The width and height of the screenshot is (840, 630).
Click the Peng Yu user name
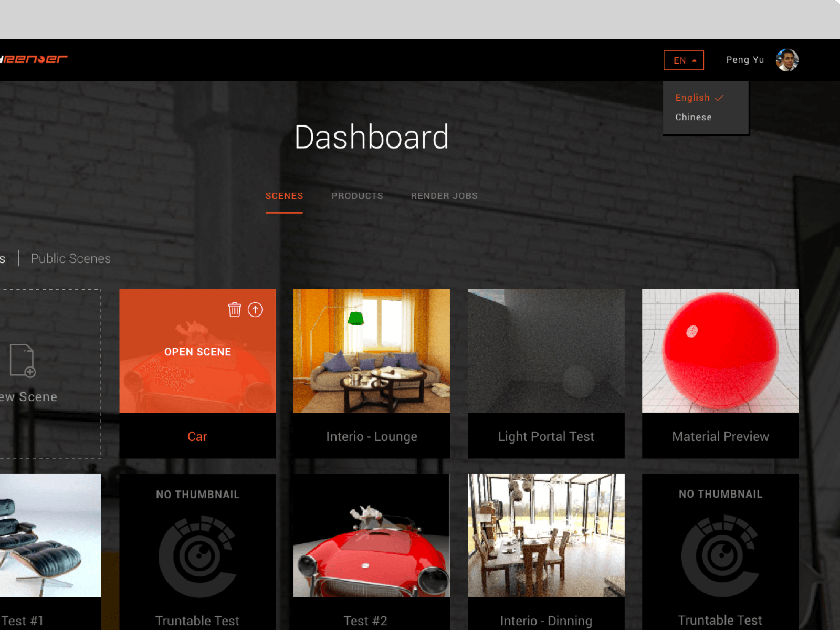pos(745,60)
